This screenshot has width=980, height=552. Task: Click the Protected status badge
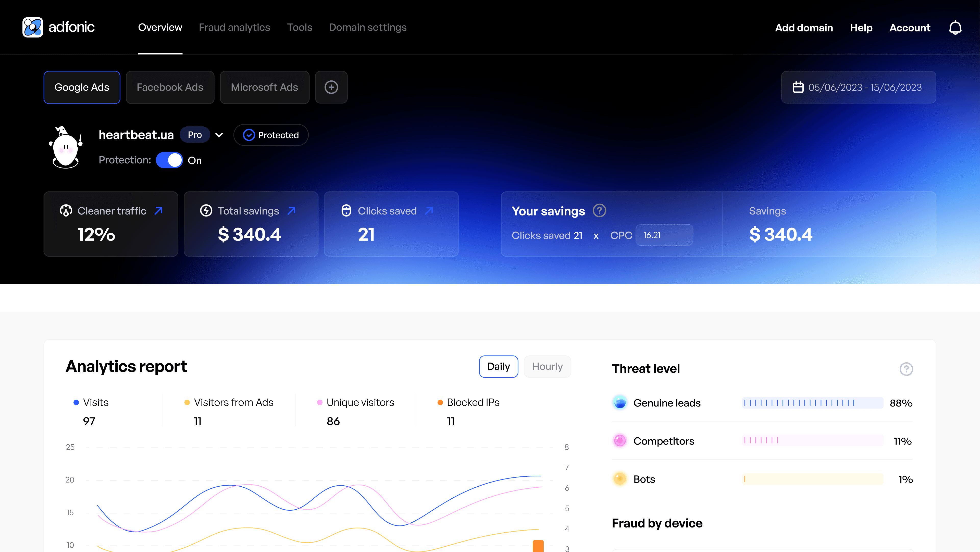tap(271, 135)
